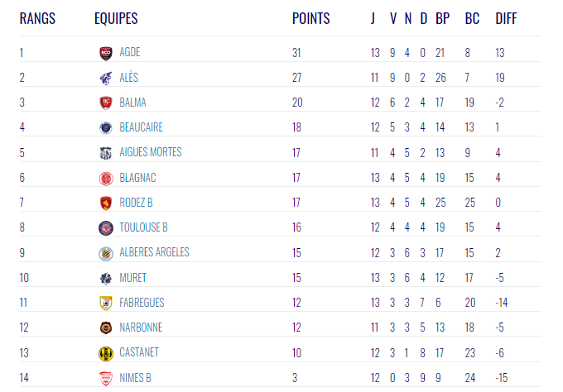Select the Muret team icon
Screen dimensions: 563x392
pyautogui.click(x=106, y=279)
